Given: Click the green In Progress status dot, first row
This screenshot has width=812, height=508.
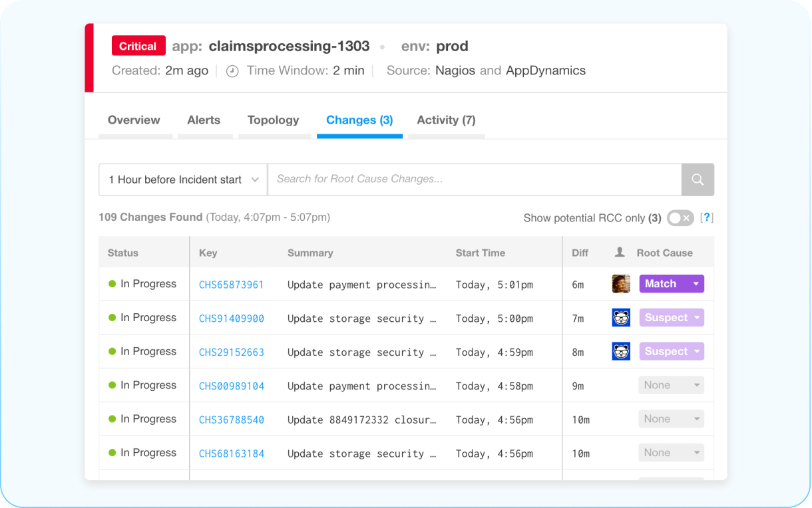Looking at the screenshot, I should [114, 283].
